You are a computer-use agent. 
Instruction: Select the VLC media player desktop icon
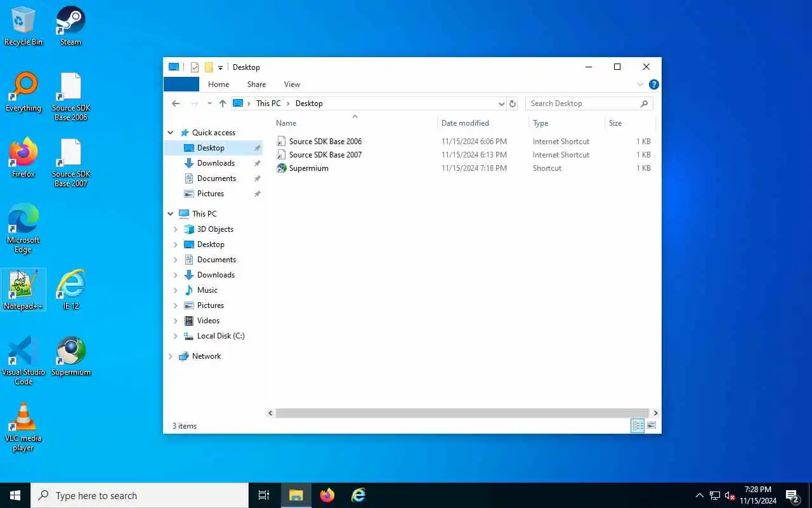click(x=23, y=427)
